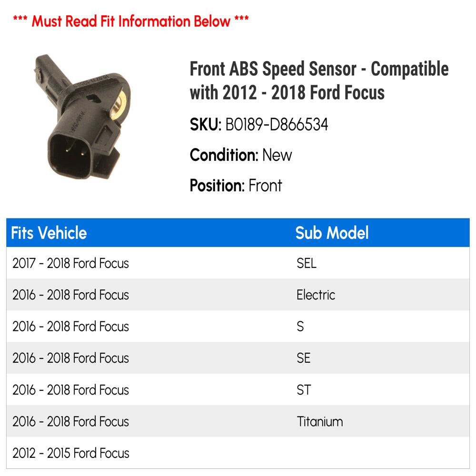Click the Titanium sub model cell
The image size is (476, 476).
(319, 421)
